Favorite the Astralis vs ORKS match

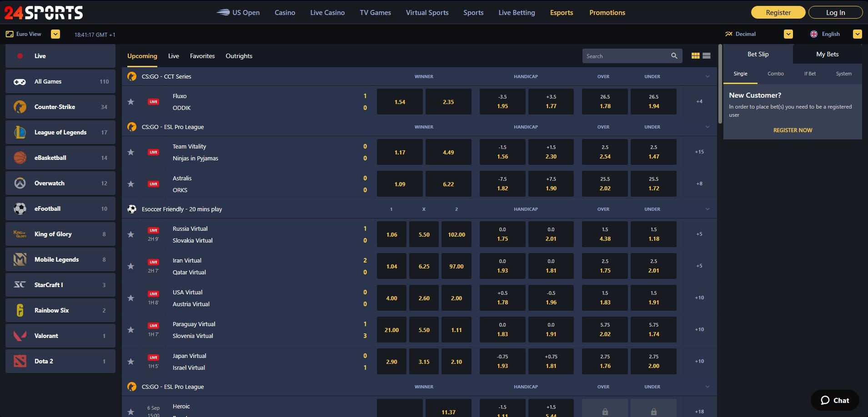pyautogui.click(x=131, y=184)
